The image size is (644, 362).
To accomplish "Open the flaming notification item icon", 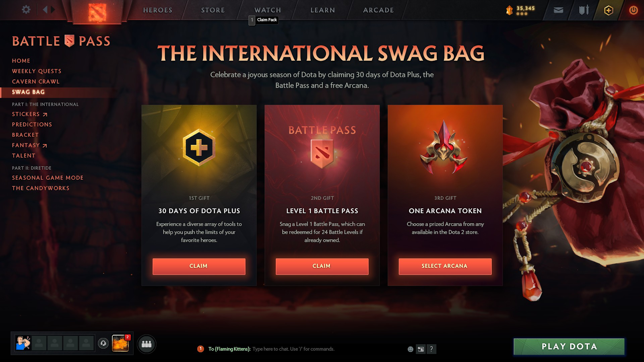I will (x=120, y=343).
